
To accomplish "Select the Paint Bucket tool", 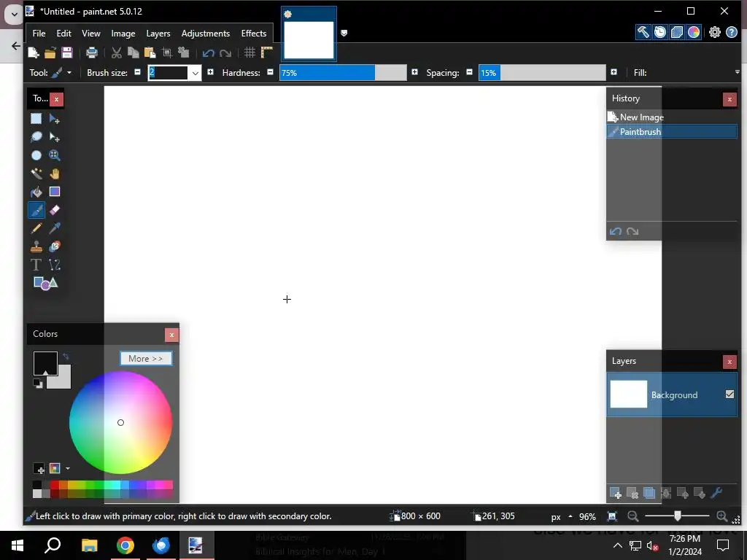I will pyautogui.click(x=36, y=192).
